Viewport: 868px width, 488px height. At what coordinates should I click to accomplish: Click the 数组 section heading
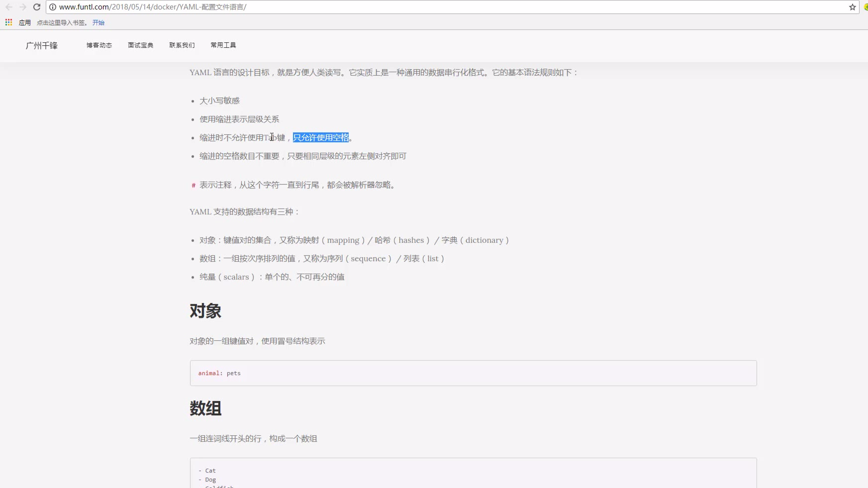click(x=205, y=408)
